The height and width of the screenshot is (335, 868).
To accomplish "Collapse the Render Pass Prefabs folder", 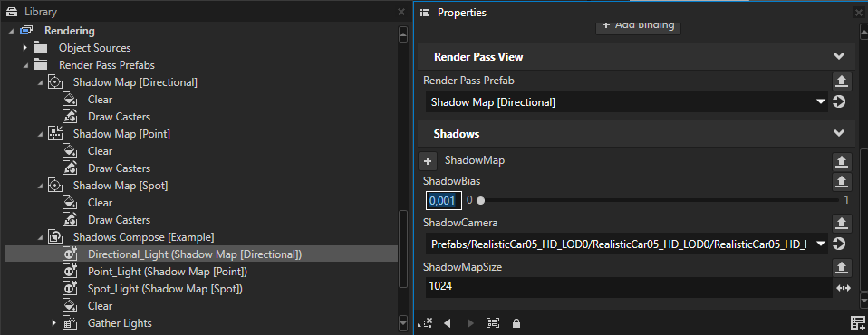I will click(25, 65).
